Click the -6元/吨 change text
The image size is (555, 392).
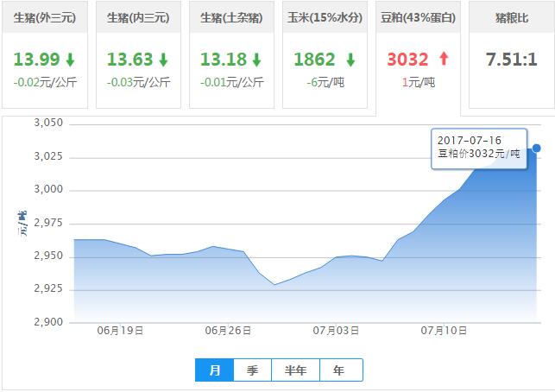coord(325,82)
